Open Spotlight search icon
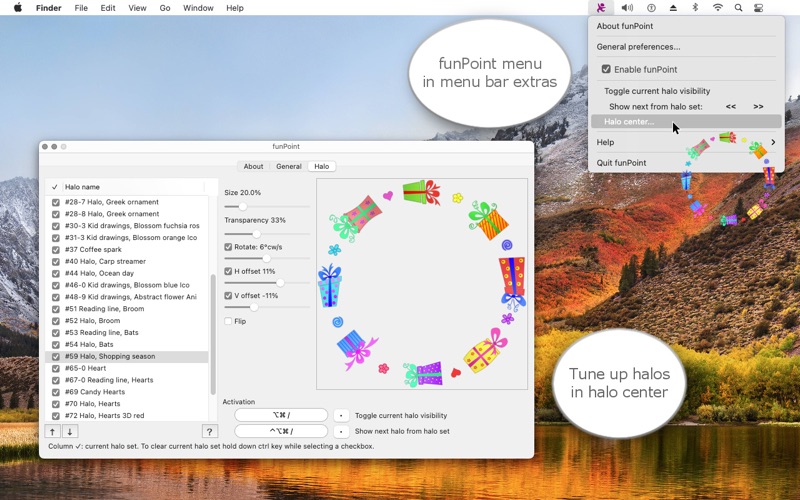 pos(738,8)
